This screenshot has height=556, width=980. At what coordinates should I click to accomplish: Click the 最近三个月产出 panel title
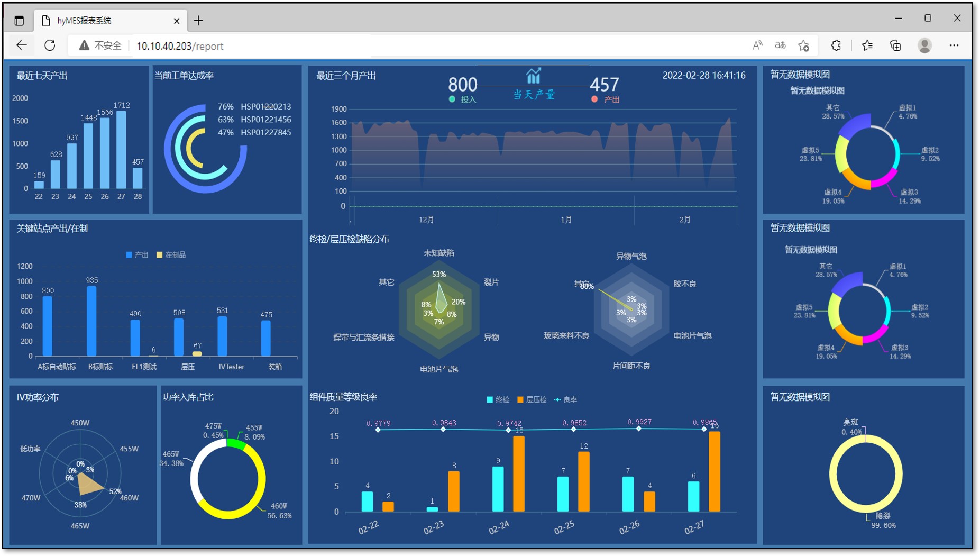[346, 76]
